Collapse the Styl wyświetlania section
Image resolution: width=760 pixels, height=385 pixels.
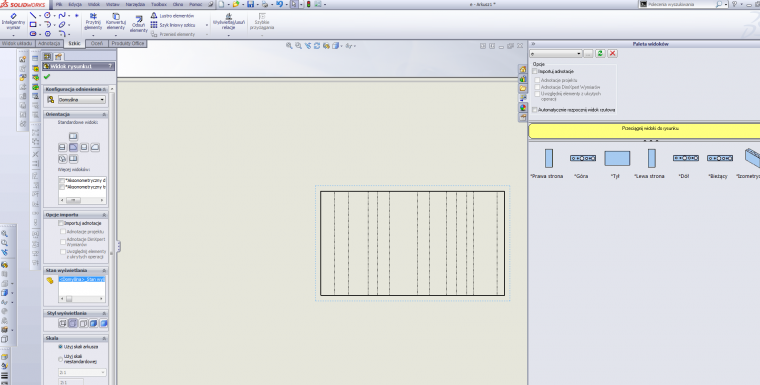104,313
